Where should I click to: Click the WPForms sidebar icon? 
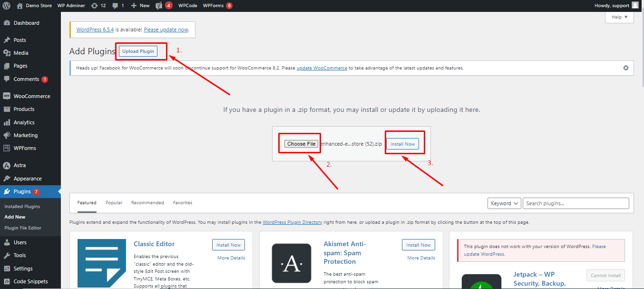click(x=7, y=148)
